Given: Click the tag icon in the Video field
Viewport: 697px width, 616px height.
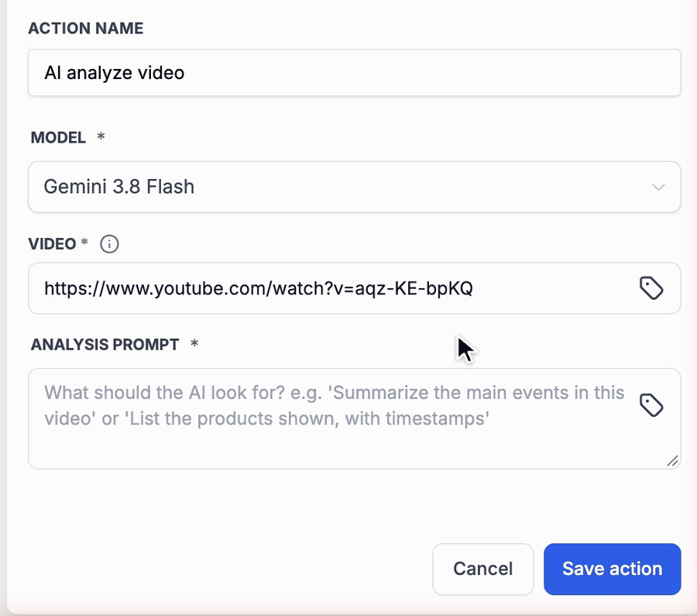Looking at the screenshot, I should click(651, 288).
